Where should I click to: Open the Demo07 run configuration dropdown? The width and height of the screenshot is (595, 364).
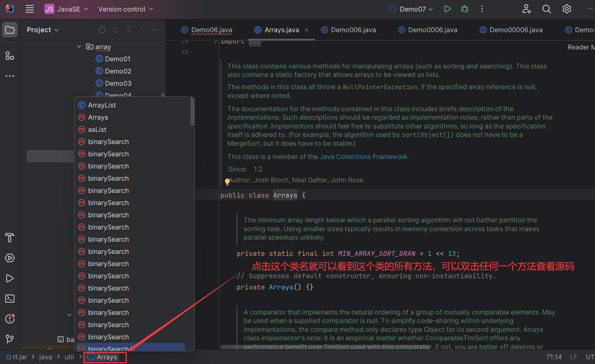coord(411,9)
